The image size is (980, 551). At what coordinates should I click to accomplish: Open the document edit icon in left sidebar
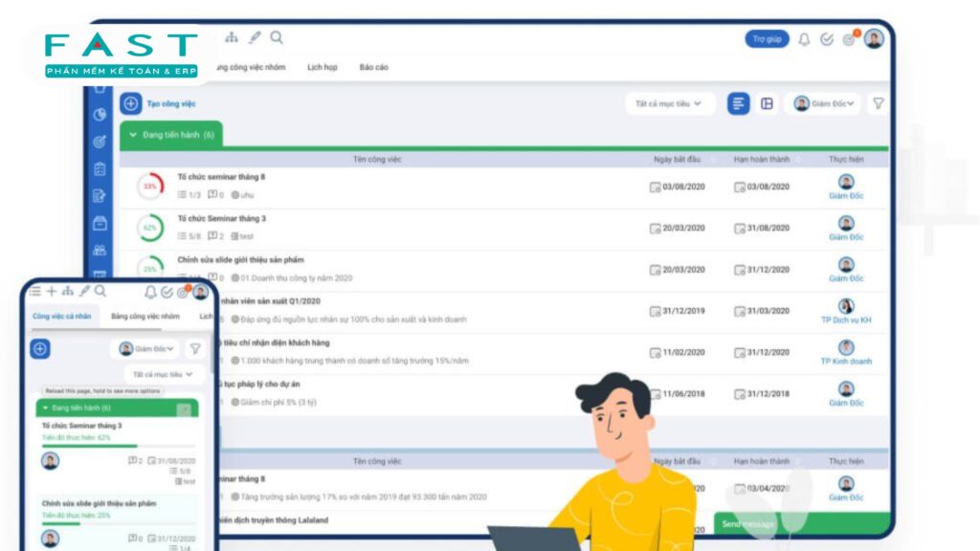100,196
